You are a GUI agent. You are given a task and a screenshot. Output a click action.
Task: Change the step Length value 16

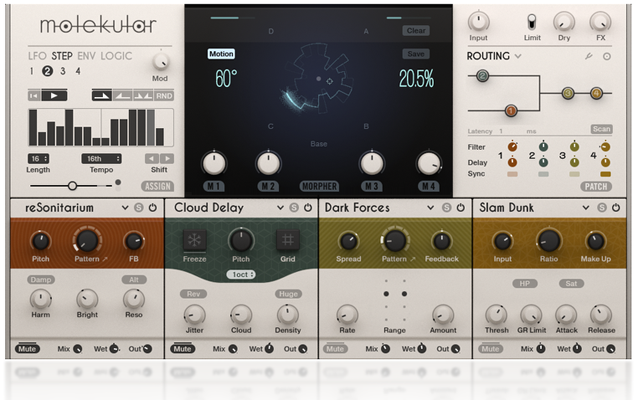[x=38, y=158]
